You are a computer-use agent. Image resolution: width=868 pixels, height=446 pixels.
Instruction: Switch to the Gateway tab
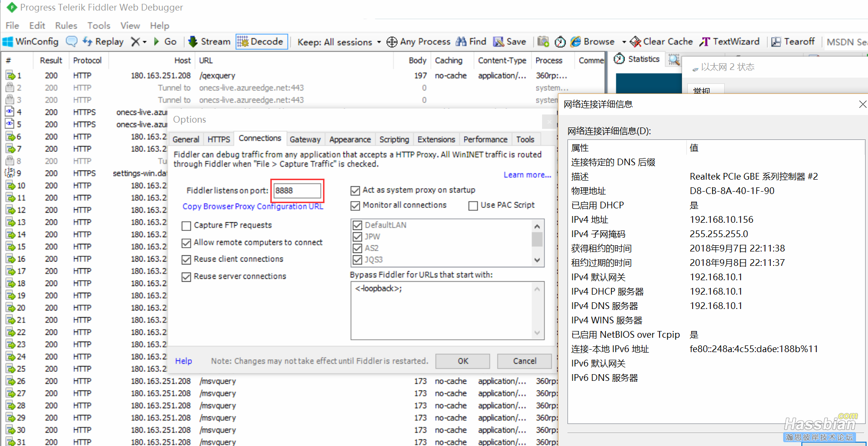pyautogui.click(x=305, y=139)
